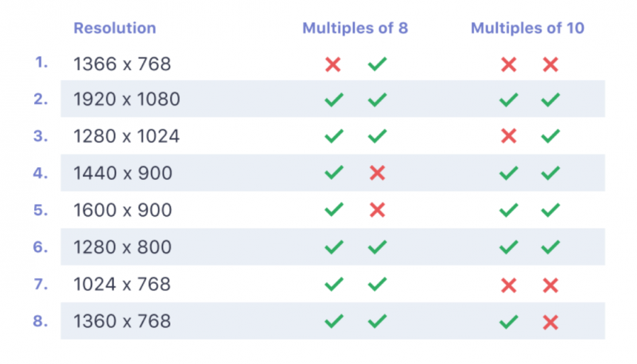Click the green check in row 5 under Multiples of 8
Screen dimensions: 637x364
tap(334, 210)
